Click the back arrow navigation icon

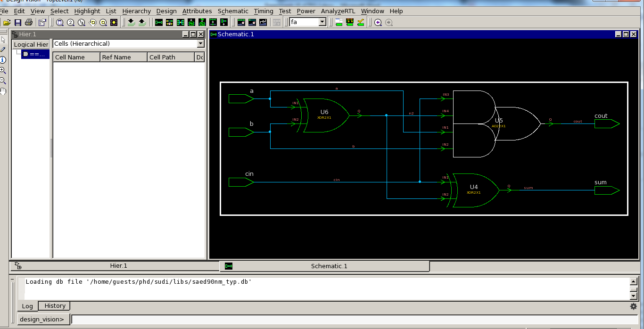tap(378, 22)
